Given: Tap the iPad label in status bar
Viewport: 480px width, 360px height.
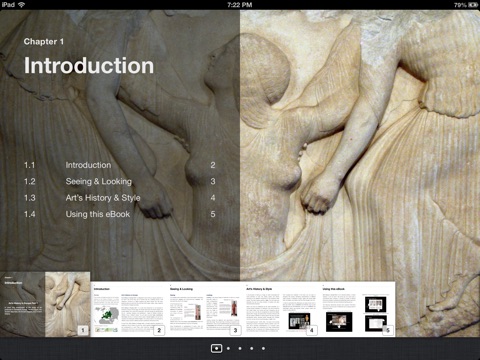Looking at the screenshot, I should (8, 5).
